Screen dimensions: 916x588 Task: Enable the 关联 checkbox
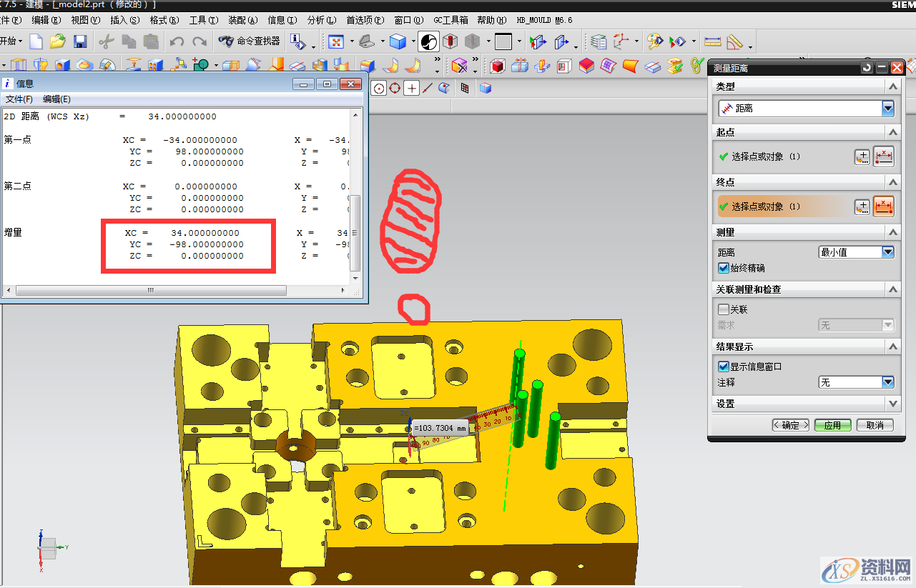724,310
